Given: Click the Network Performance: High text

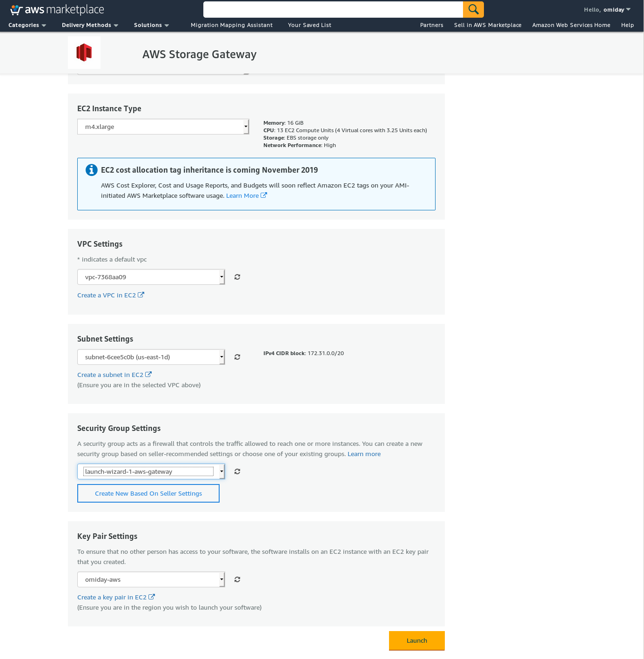Looking at the screenshot, I should (300, 145).
